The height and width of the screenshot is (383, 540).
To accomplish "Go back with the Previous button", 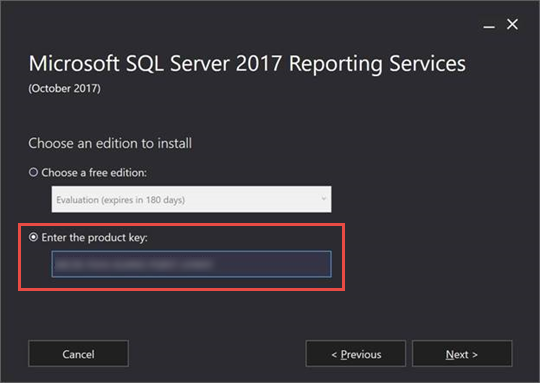I will (x=356, y=354).
